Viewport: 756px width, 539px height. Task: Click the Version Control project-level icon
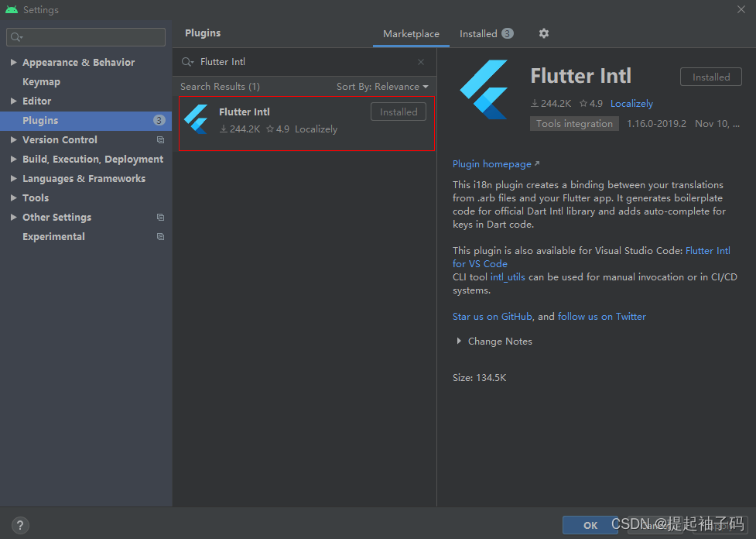tap(160, 140)
